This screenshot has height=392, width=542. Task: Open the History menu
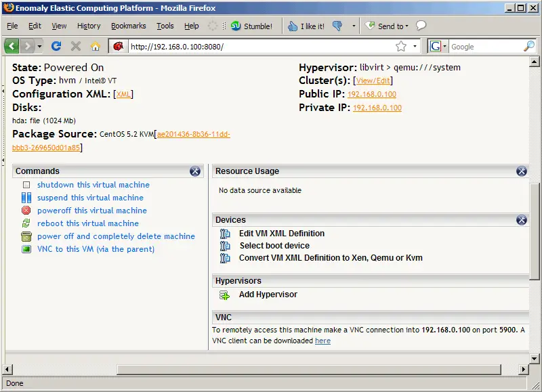pyautogui.click(x=89, y=26)
